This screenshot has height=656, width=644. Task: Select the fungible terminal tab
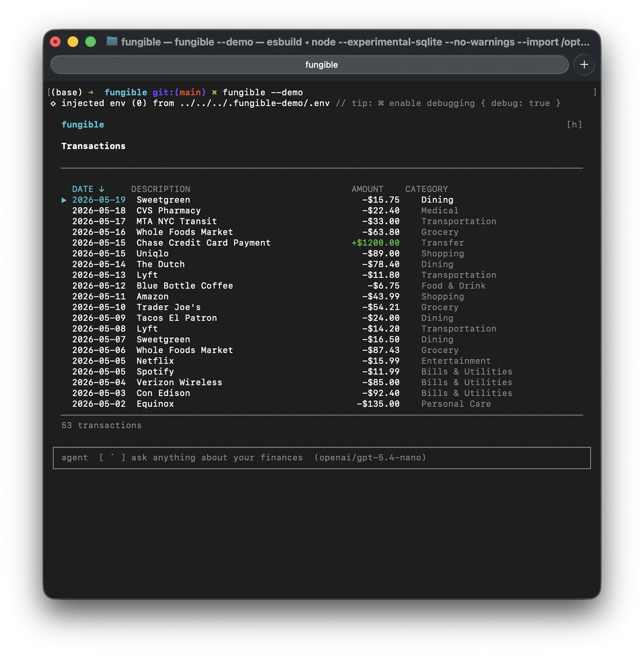(309, 64)
